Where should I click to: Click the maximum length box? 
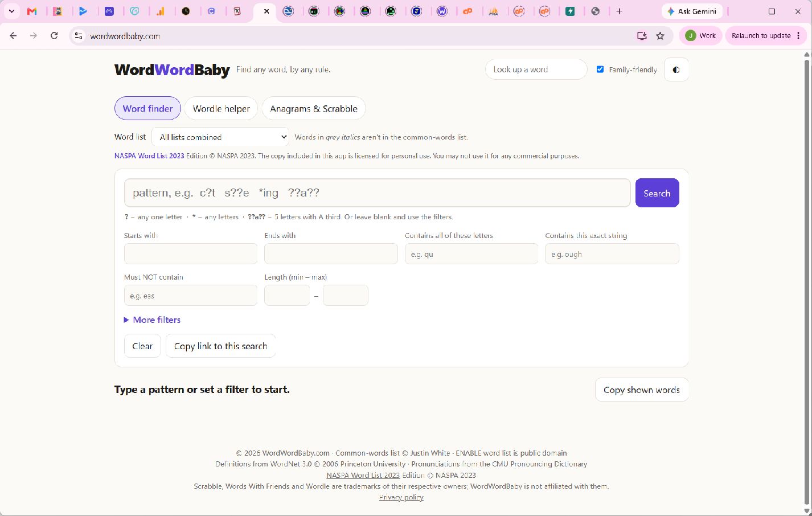[346, 296]
